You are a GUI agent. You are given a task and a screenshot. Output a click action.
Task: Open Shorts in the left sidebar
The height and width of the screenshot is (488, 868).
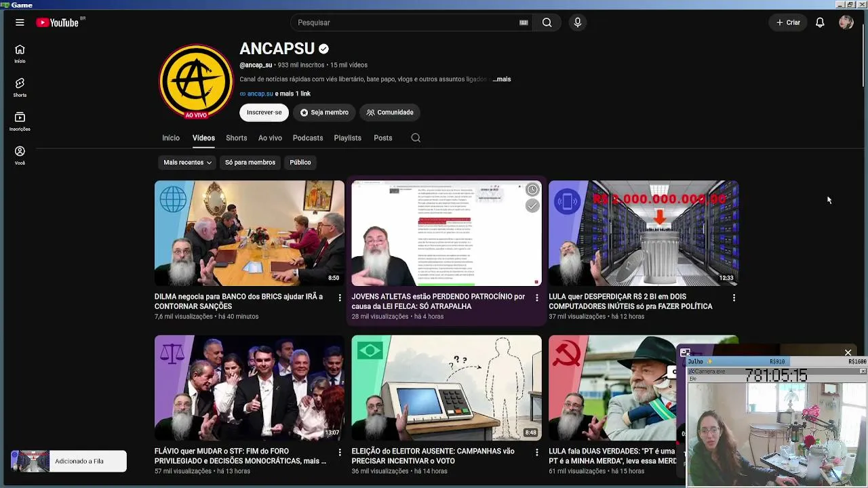tap(20, 87)
